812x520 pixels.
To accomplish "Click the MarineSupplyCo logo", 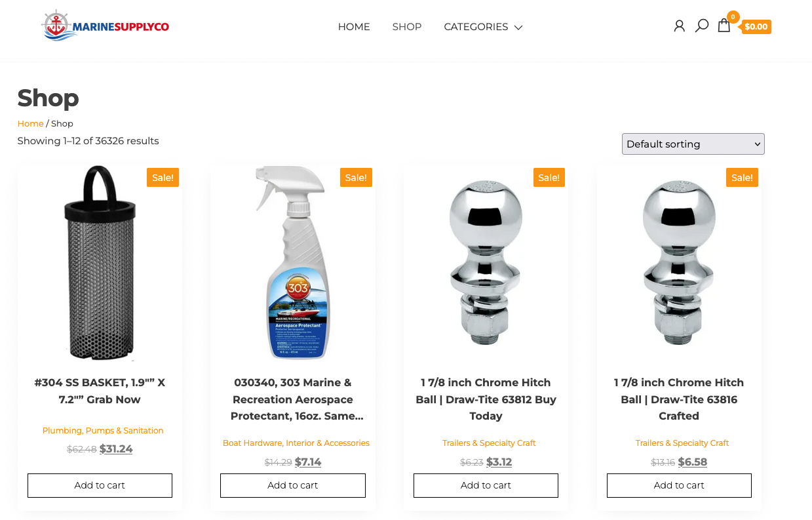I will tap(105, 26).
